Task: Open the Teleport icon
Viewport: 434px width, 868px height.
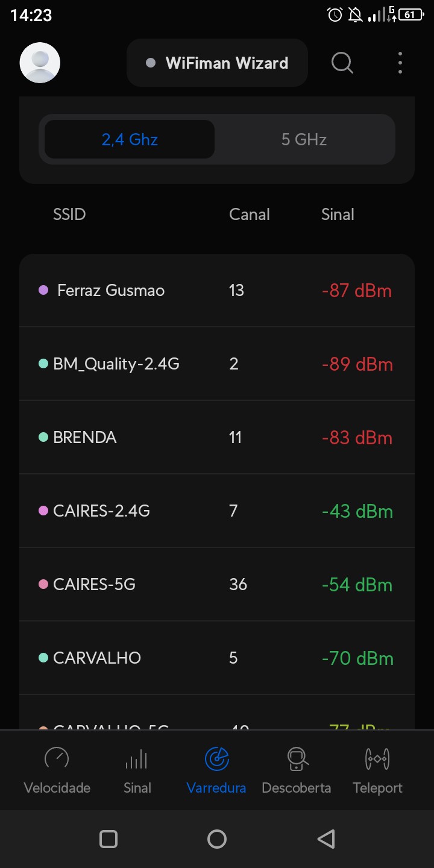Action: tap(377, 759)
